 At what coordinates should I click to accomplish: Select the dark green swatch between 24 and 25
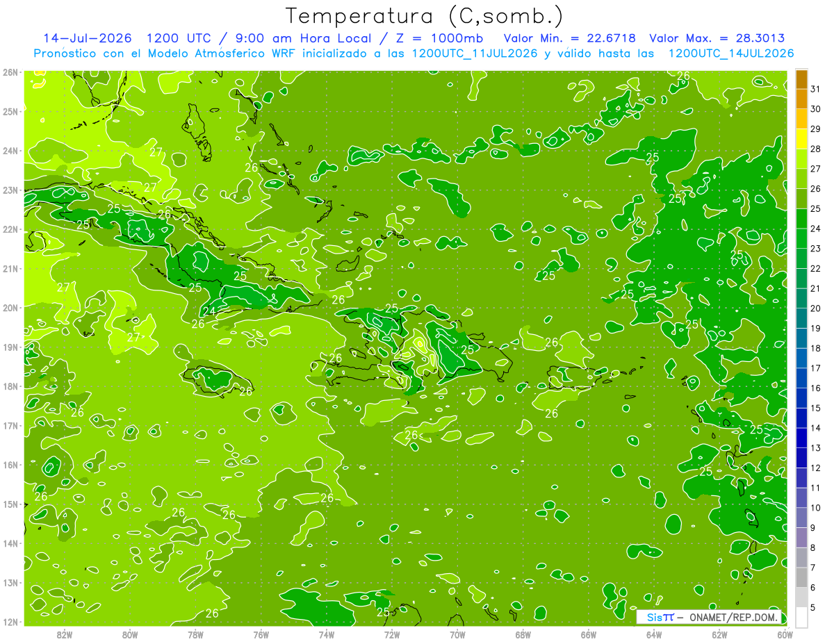[x=801, y=218]
